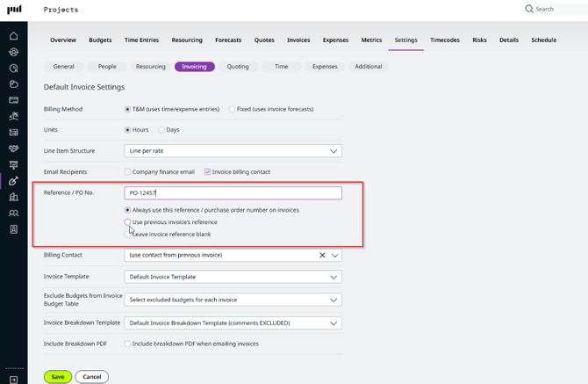Switch to Budgets tab
The image size is (588, 384).
(100, 40)
